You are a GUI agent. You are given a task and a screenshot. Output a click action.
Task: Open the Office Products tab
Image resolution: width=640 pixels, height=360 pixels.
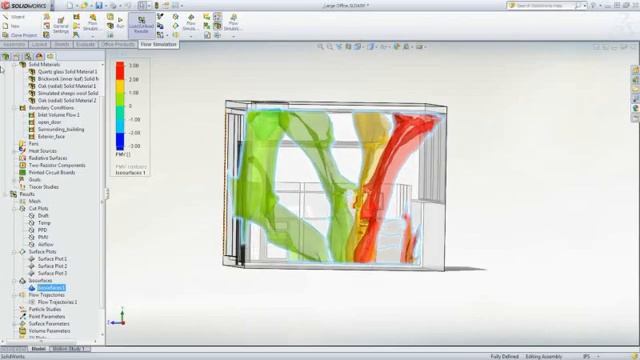pos(118,44)
